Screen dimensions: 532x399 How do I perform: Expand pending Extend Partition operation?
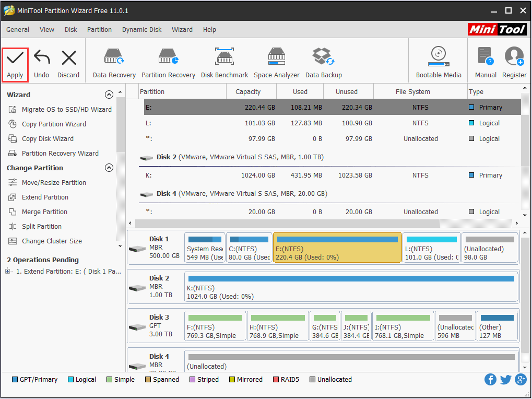click(x=8, y=271)
